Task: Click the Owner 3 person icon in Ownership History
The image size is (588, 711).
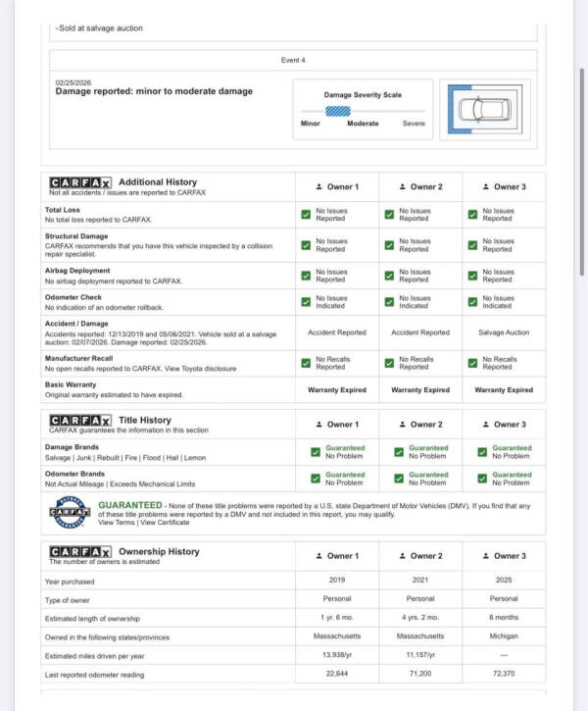Action: click(x=486, y=556)
